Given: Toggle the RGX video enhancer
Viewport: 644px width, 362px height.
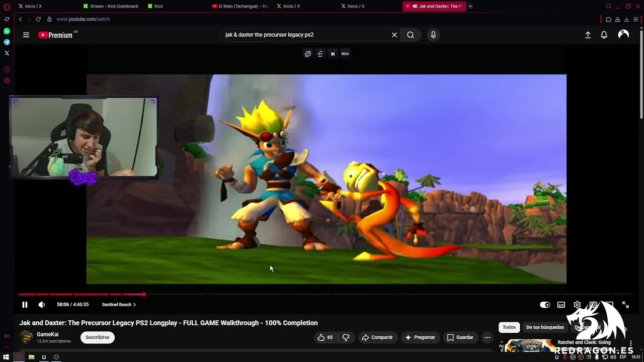Looking at the screenshot, I should tap(345, 54).
